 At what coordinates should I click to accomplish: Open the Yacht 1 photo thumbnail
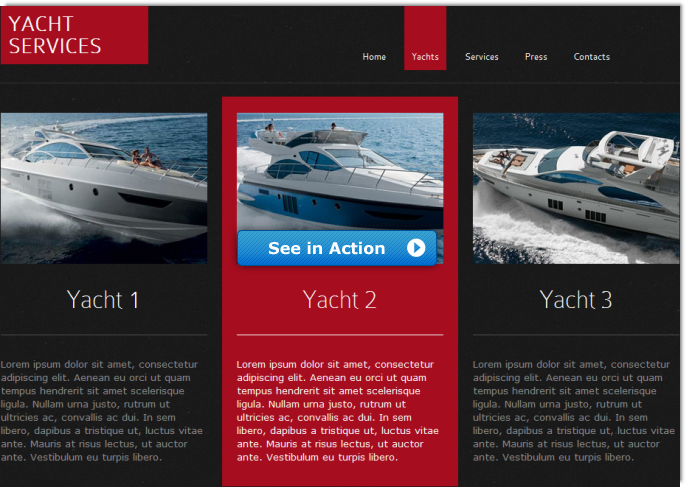(x=104, y=188)
